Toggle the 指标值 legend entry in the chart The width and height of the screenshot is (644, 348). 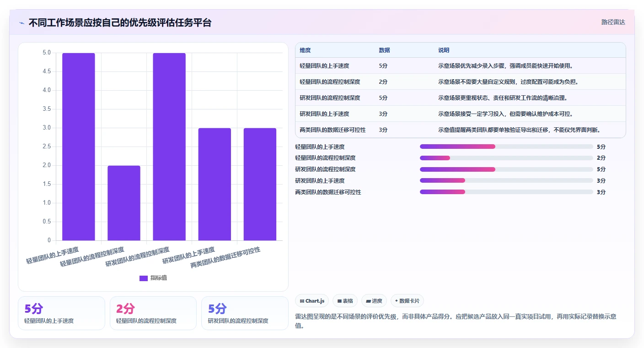pos(153,278)
